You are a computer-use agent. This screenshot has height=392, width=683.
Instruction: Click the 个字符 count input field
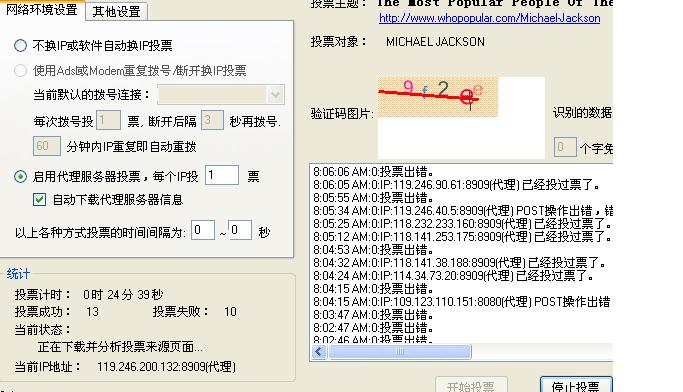coord(565,147)
